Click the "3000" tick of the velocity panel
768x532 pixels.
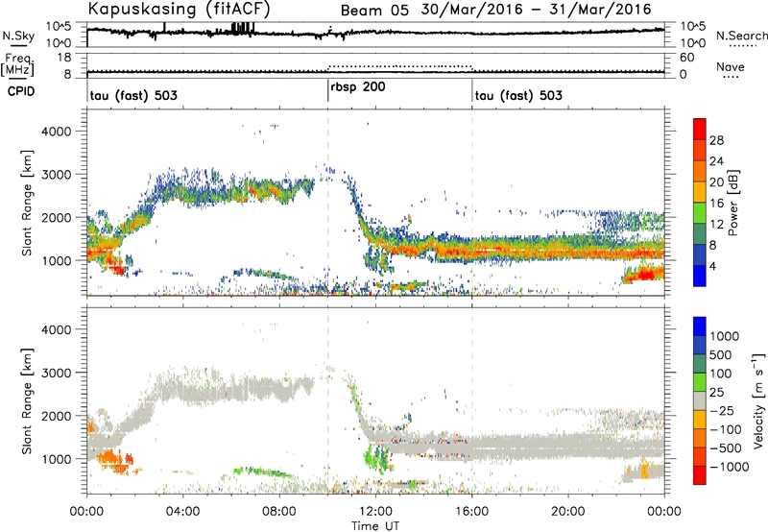pos(57,373)
